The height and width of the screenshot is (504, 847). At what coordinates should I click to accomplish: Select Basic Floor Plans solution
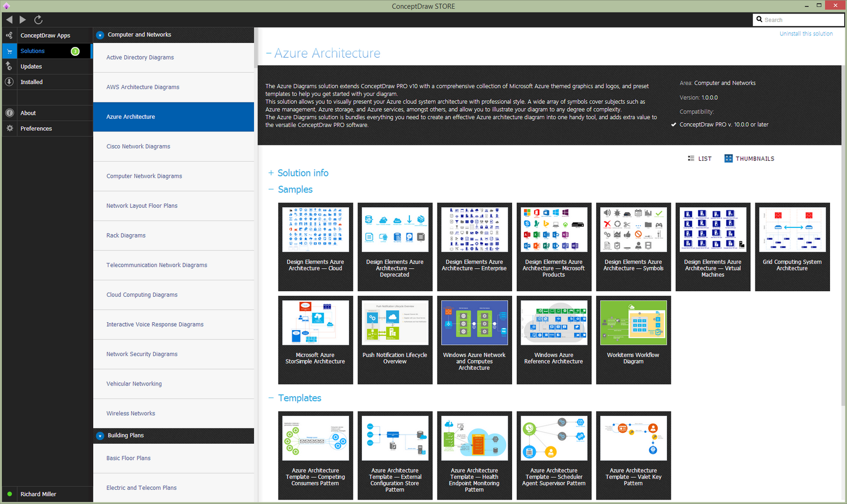click(x=173, y=458)
